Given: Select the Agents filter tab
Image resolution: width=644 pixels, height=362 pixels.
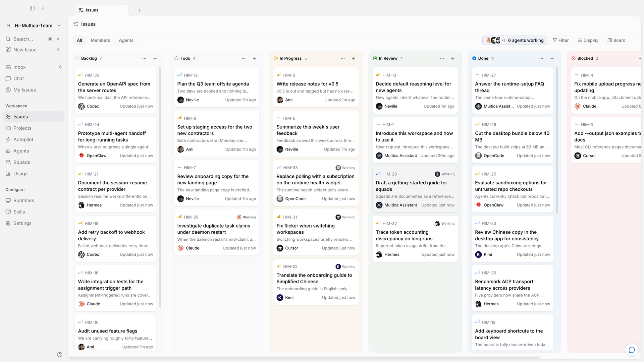Looking at the screenshot, I should pyautogui.click(x=126, y=40).
